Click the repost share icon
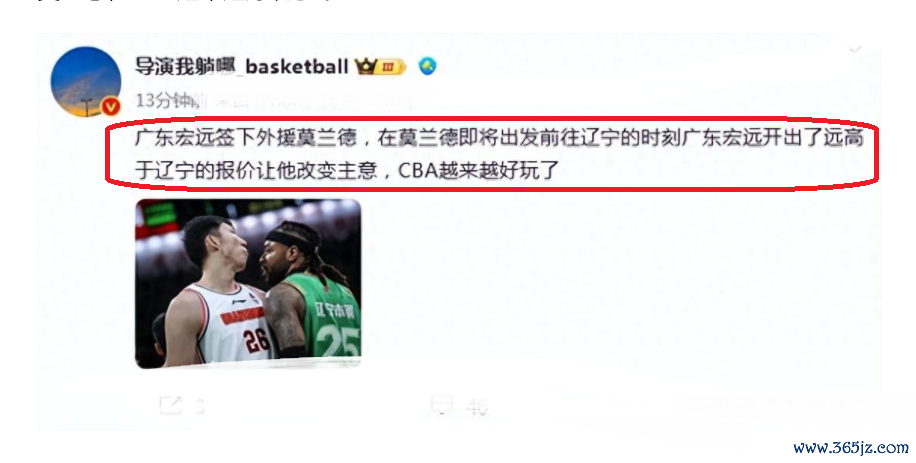This screenshot has width=916, height=463. pyautogui.click(x=171, y=405)
